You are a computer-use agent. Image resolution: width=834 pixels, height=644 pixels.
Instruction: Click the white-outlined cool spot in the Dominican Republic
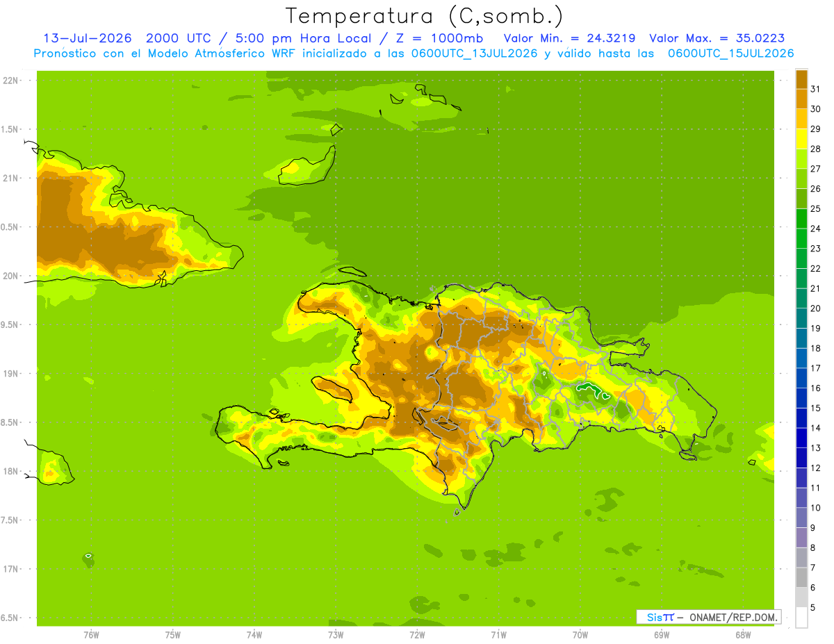594,391
